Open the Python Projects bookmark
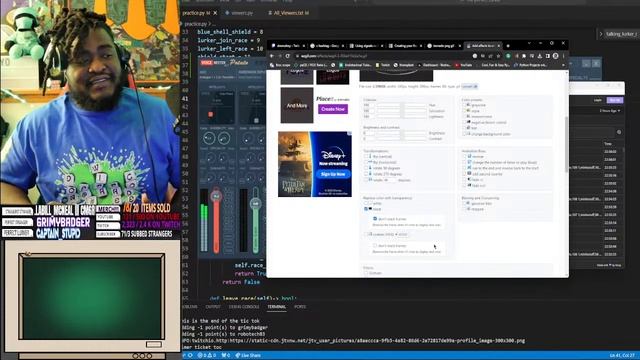Viewport: 640px width, 360px height. point(531,65)
